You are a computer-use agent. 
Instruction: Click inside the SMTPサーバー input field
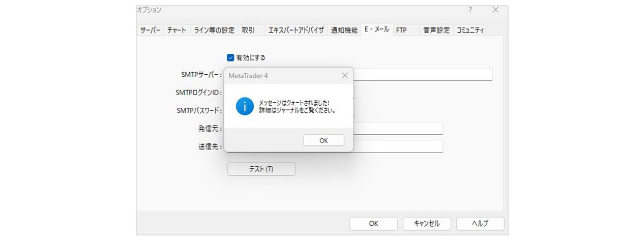click(422, 75)
